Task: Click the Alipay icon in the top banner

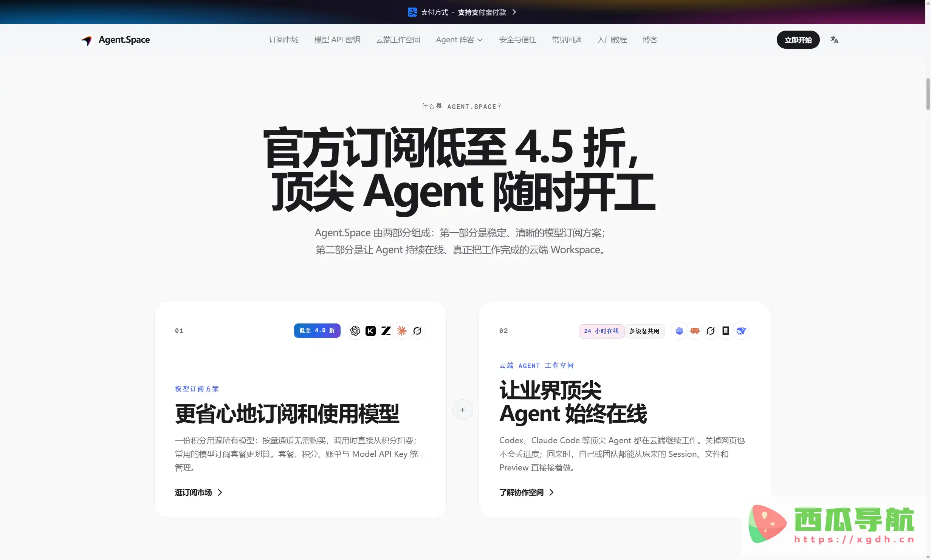Action: pos(412,12)
